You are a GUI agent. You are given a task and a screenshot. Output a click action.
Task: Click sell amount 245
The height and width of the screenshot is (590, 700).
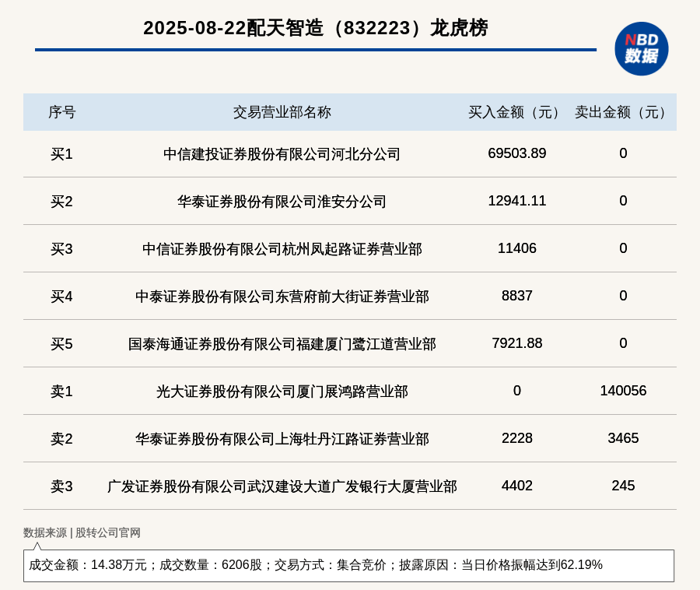[x=623, y=485]
